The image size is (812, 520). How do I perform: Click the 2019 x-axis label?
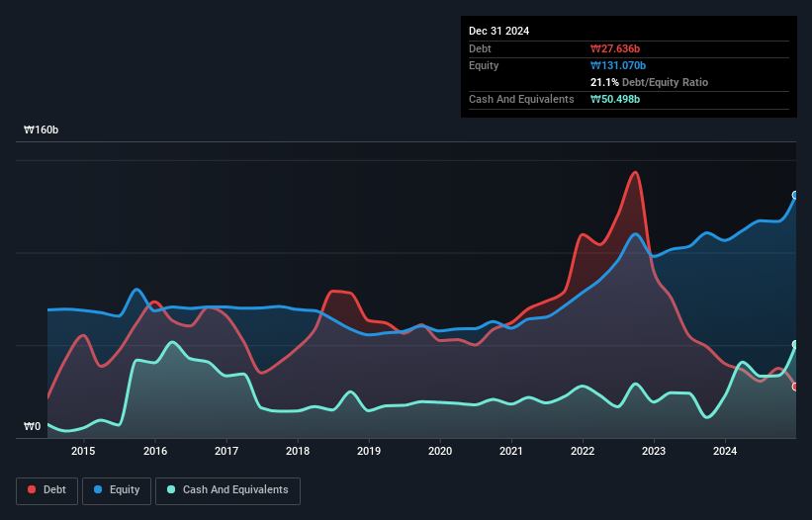pyautogui.click(x=369, y=451)
